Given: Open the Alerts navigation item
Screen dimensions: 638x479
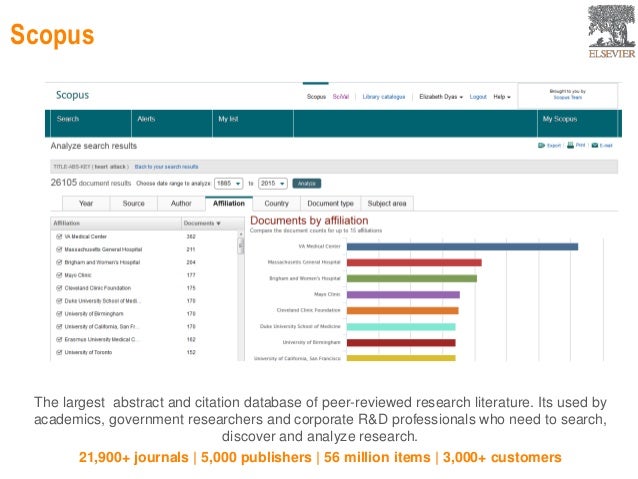Looking at the screenshot, I should (145, 119).
